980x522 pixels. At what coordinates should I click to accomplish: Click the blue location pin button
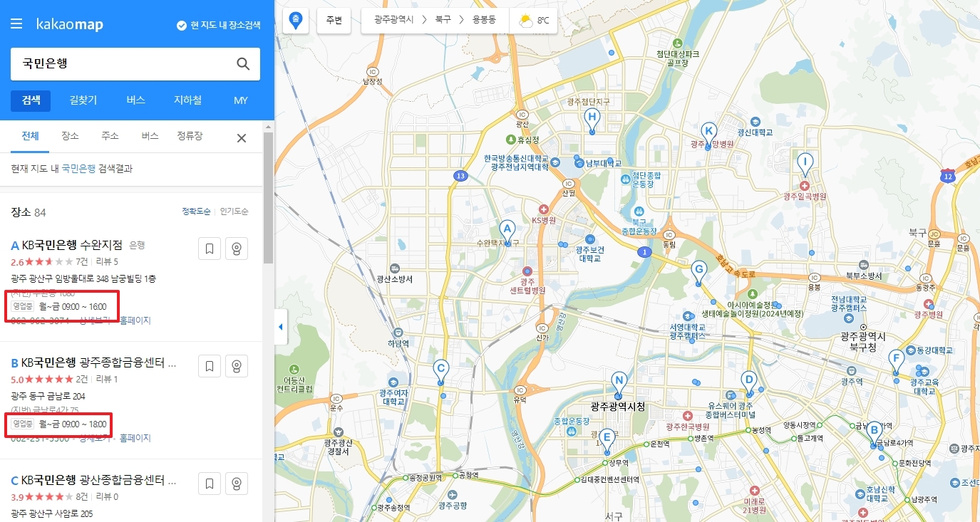click(x=296, y=21)
